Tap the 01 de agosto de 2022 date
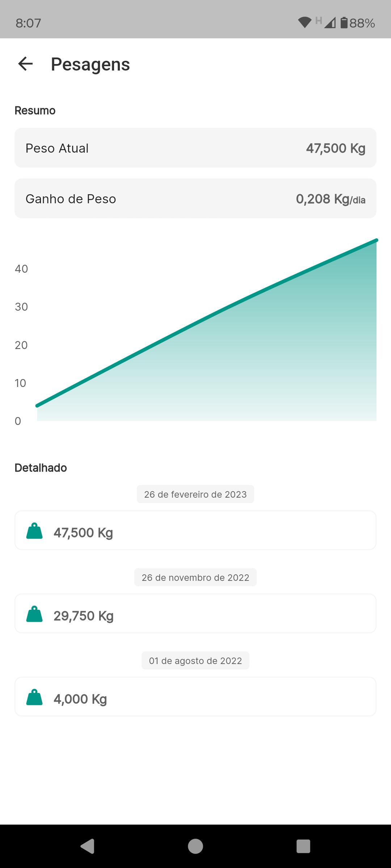This screenshot has height=868, width=391. coord(195,661)
